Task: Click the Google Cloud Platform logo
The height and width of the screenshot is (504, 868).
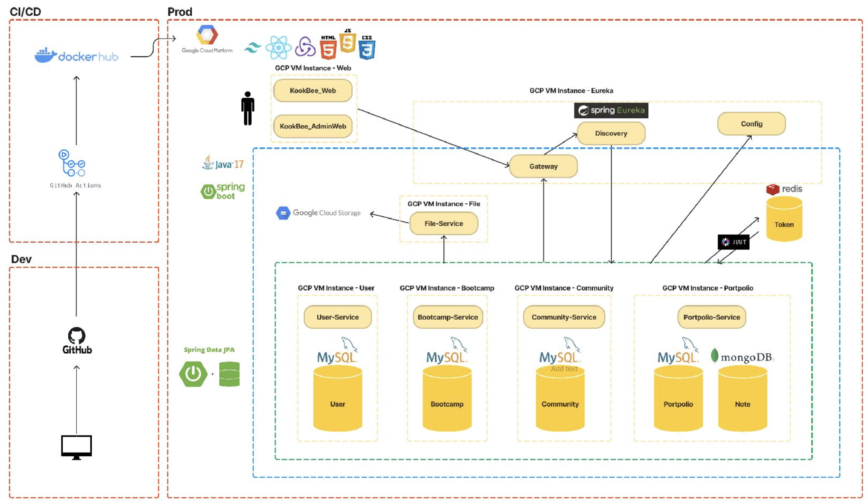Action: click(x=206, y=37)
